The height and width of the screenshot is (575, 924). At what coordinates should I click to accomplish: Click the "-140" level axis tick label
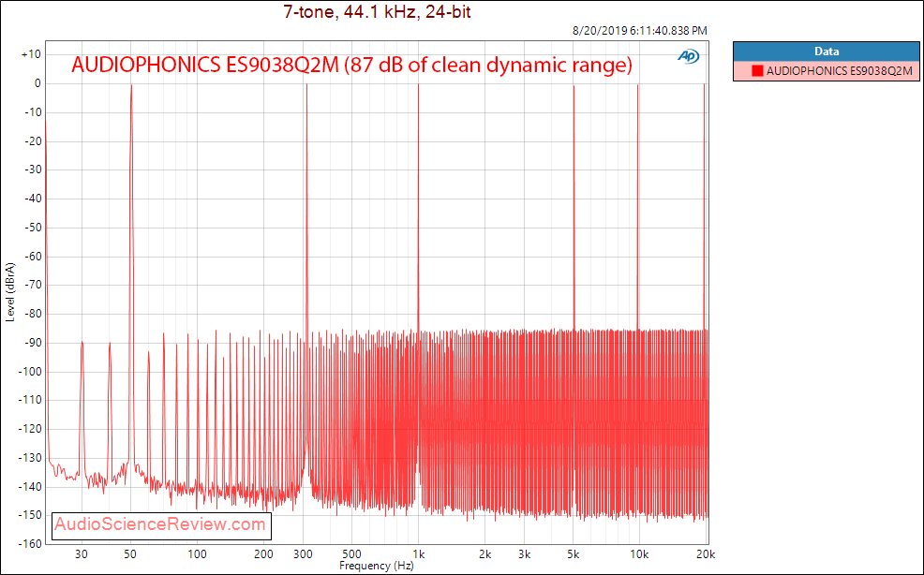point(30,487)
